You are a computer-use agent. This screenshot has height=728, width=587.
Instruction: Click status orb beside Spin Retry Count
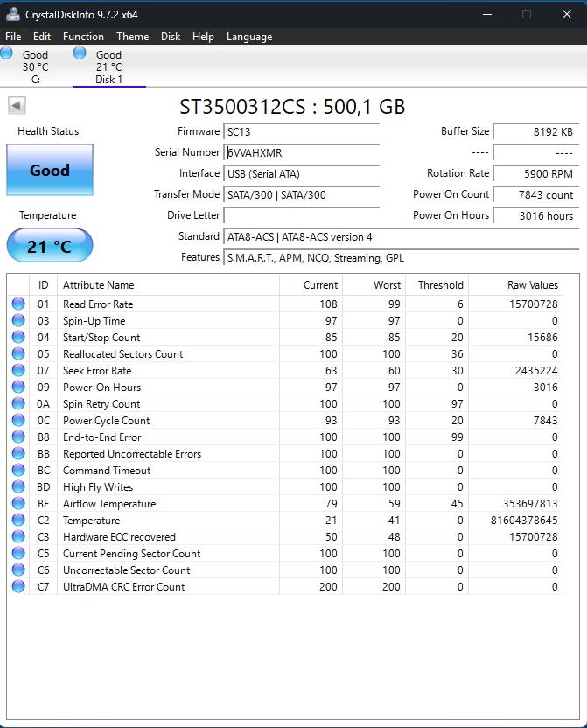click(18, 404)
